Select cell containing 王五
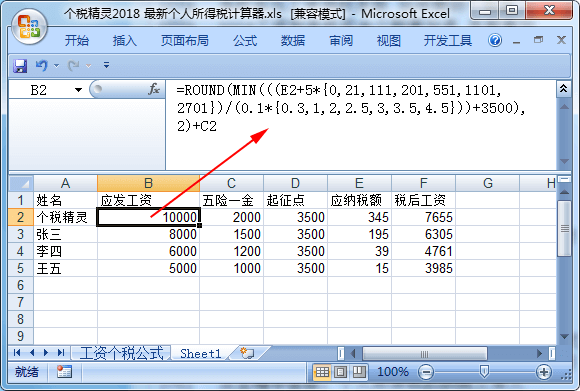The image size is (580, 391). pos(65,268)
